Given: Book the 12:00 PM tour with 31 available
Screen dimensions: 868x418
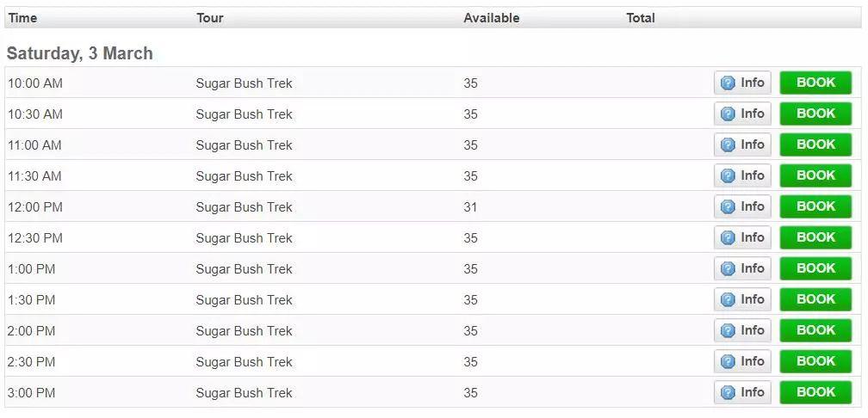Looking at the screenshot, I should 815,207.
